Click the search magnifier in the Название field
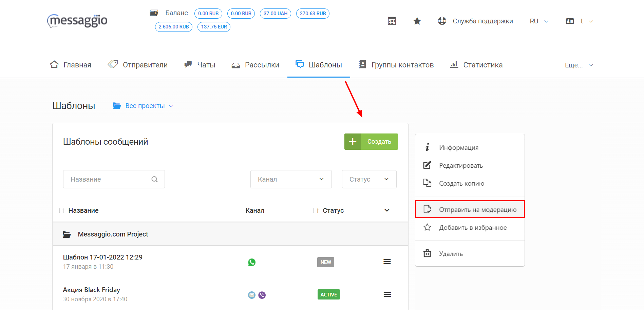This screenshot has width=644, height=310. (x=154, y=179)
